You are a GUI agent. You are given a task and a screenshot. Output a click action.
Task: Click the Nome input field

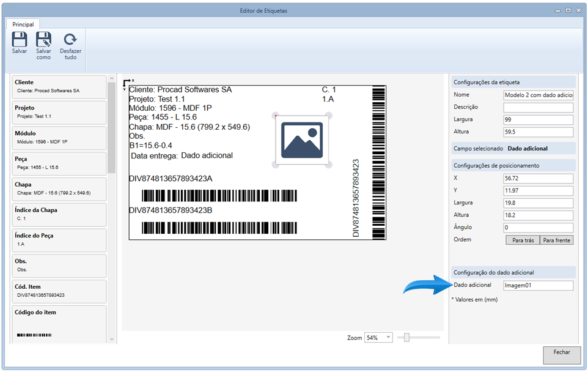pos(538,95)
